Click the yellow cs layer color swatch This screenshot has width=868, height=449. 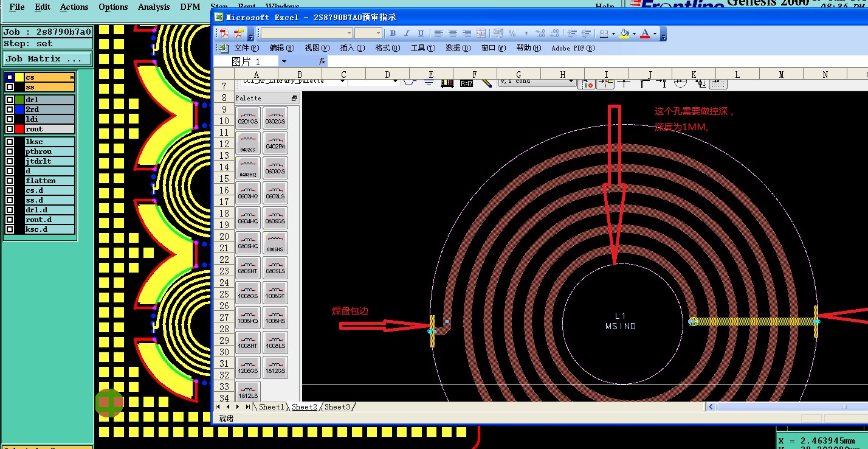[19, 77]
